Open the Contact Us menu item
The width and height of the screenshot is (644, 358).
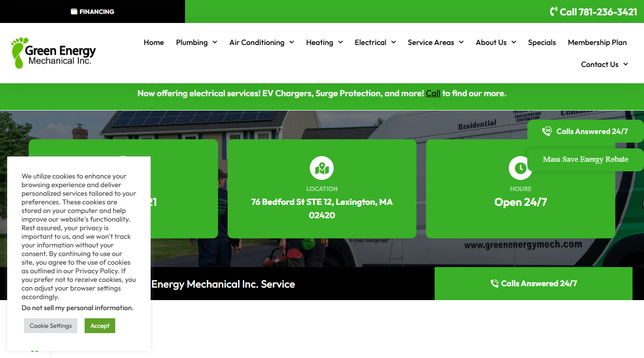[600, 64]
